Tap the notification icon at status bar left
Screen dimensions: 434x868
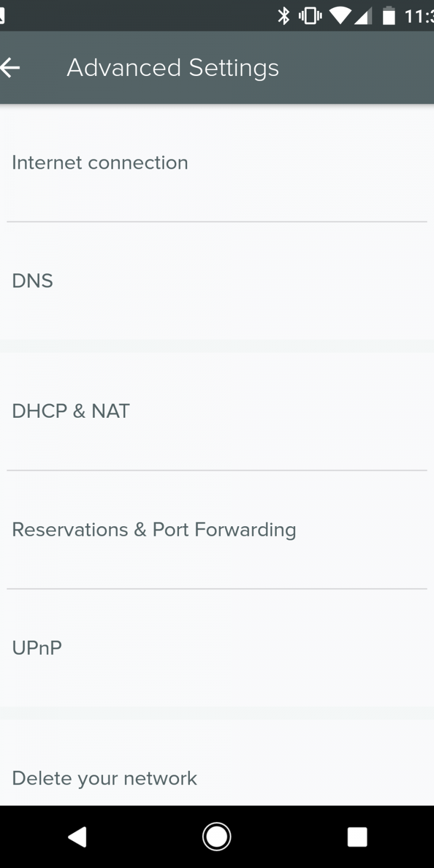[x=2, y=16]
